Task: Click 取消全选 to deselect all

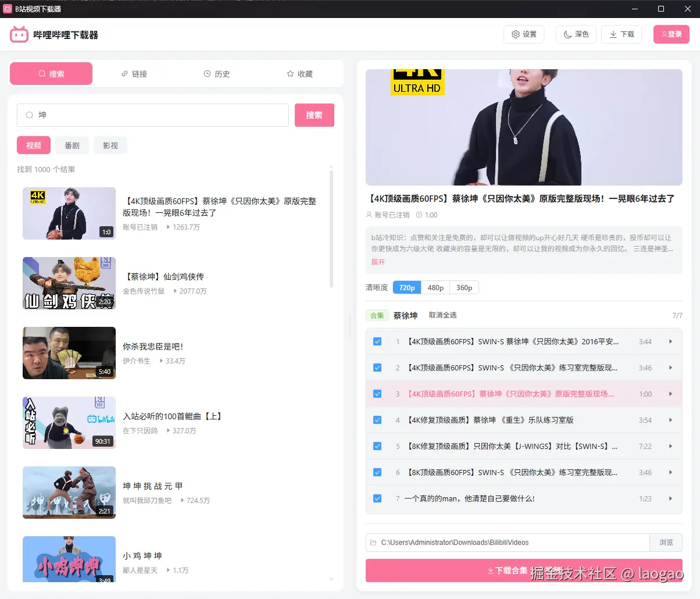Action: 442,315
